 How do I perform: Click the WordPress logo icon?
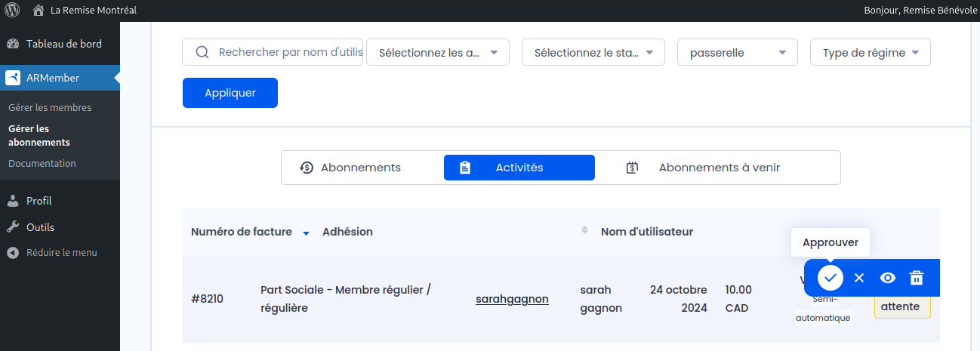click(12, 11)
